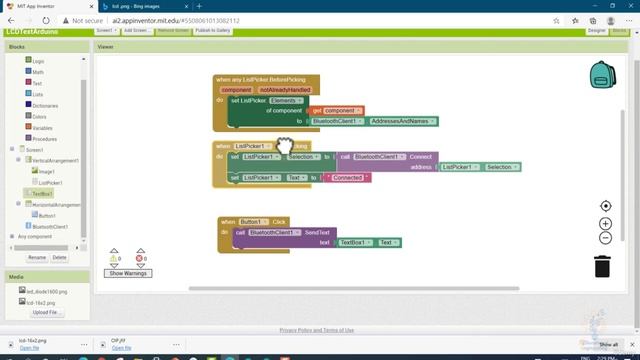Click the red error counter icon
Image resolution: width=640 pixels, height=360 pixels.
click(x=139, y=258)
